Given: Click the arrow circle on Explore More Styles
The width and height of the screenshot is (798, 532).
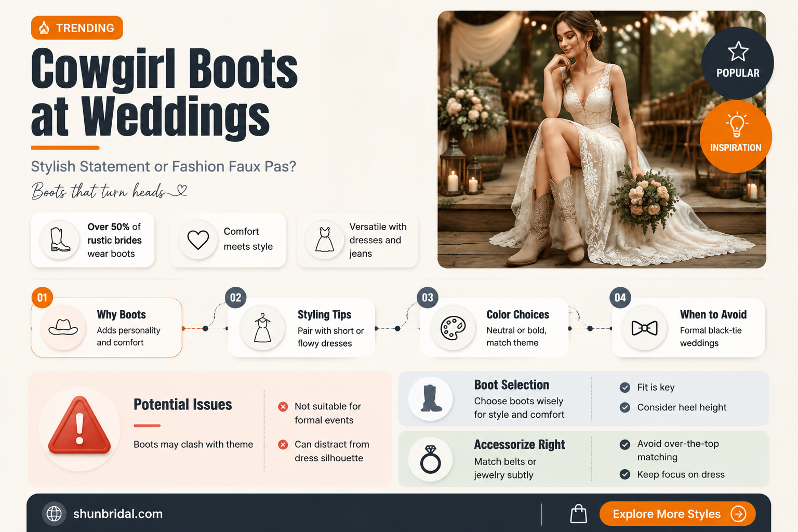Looking at the screenshot, I should (738, 514).
